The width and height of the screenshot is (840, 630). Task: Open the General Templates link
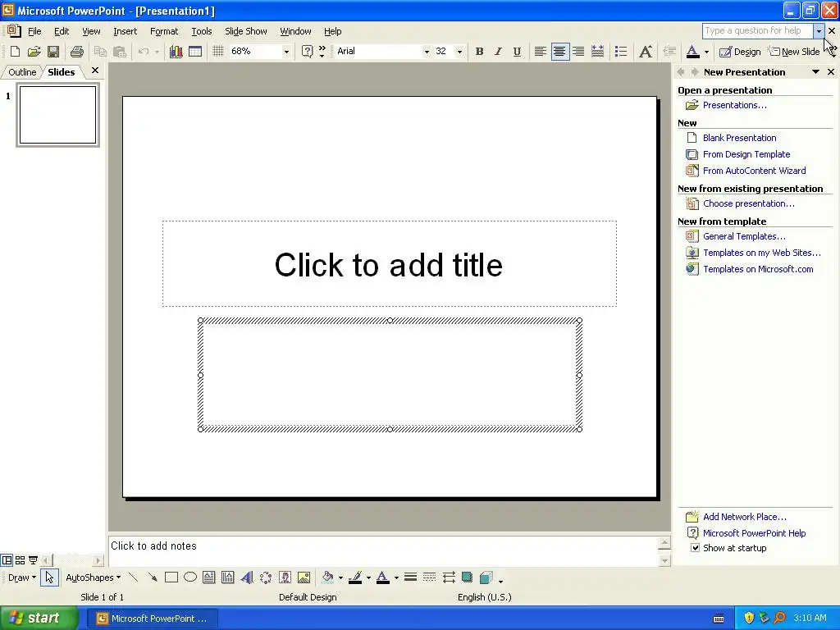pyautogui.click(x=744, y=236)
